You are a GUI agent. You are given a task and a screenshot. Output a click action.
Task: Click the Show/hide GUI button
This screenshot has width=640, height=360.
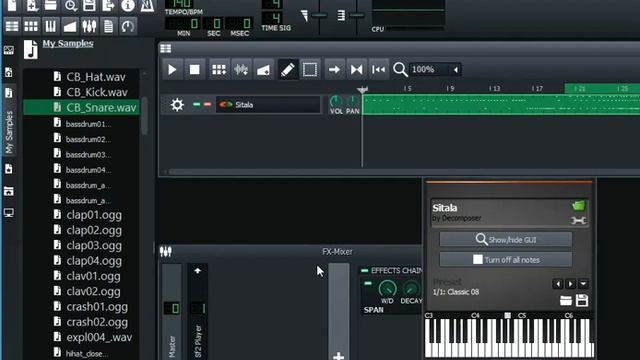(506, 240)
